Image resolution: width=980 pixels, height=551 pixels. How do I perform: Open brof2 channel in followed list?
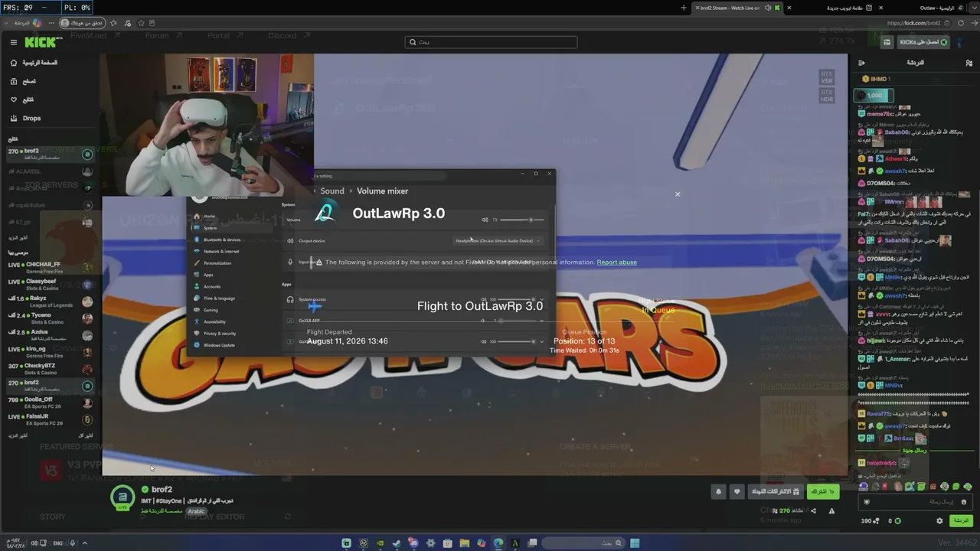51,154
